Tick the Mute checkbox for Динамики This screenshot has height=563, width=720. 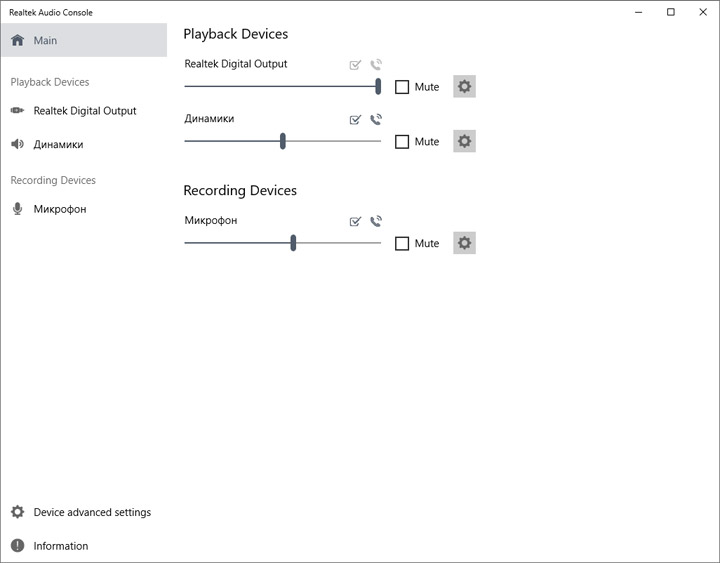click(x=402, y=142)
